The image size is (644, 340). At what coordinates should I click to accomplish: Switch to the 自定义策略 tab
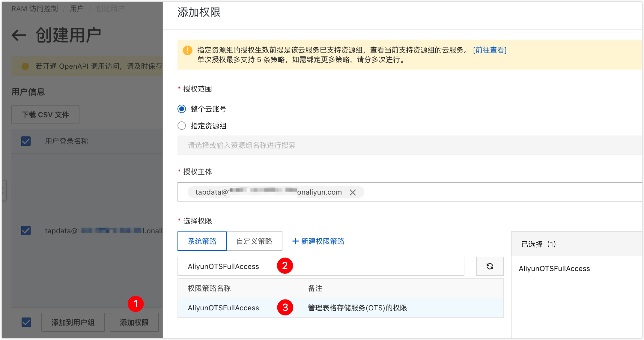tap(255, 241)
